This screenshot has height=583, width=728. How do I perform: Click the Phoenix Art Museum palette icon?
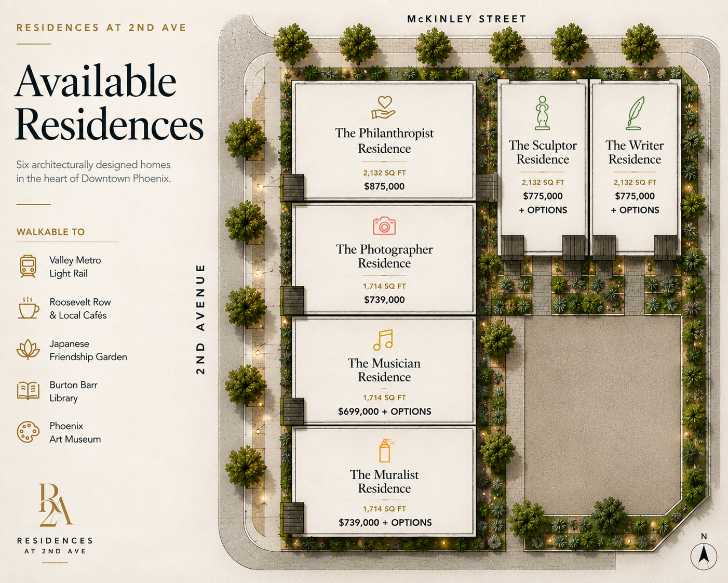tap(28, 432)
